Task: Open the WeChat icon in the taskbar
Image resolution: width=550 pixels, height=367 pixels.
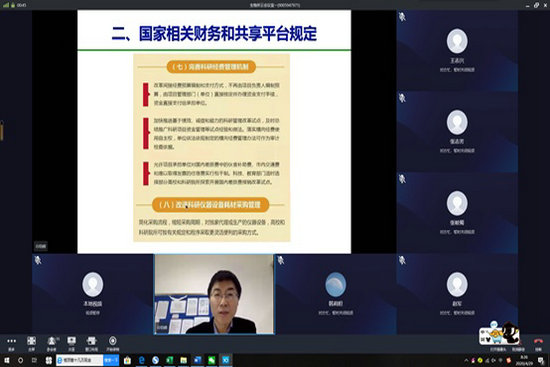Action: point(212,360)
